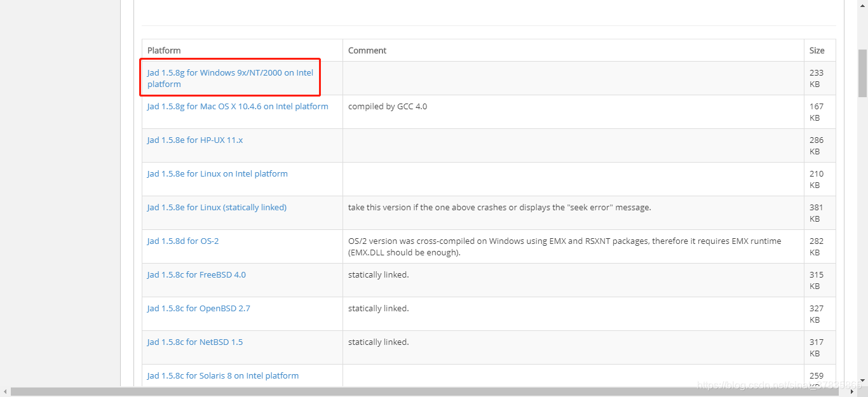This screenshot has width=868, height=397.
Task: Open Jad 1.5.8c for NetBSD 1.5 link
Action: [195, 342]
